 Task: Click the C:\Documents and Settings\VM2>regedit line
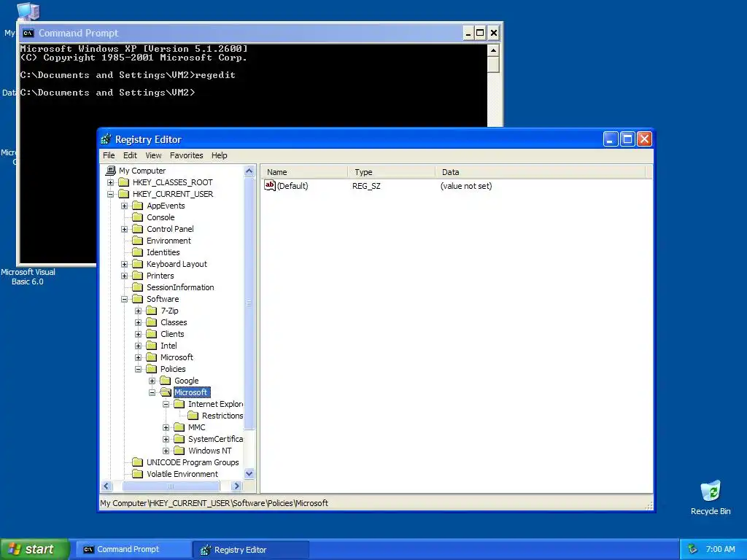click(128, 75)
